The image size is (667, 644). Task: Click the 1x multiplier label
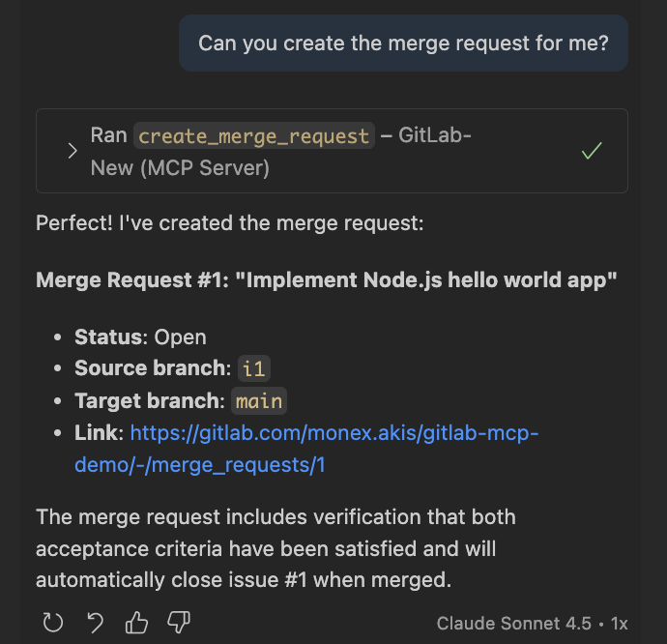pos(619,624)
